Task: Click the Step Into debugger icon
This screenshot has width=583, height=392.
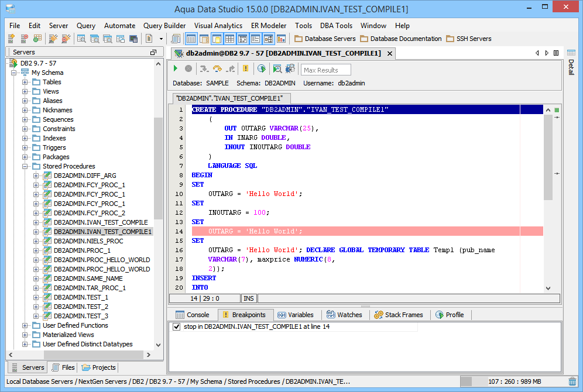Action: pyautogui.click(x=204, y=69)
